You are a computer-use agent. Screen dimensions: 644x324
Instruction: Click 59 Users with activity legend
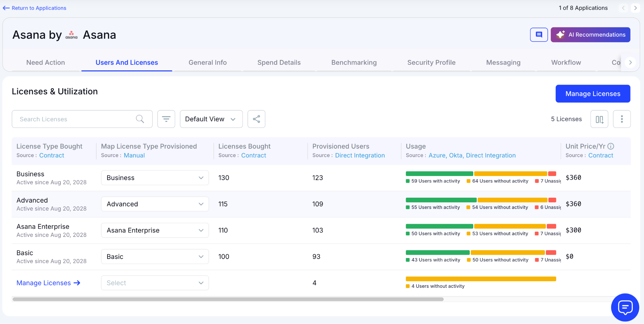[x=433, y=181]
